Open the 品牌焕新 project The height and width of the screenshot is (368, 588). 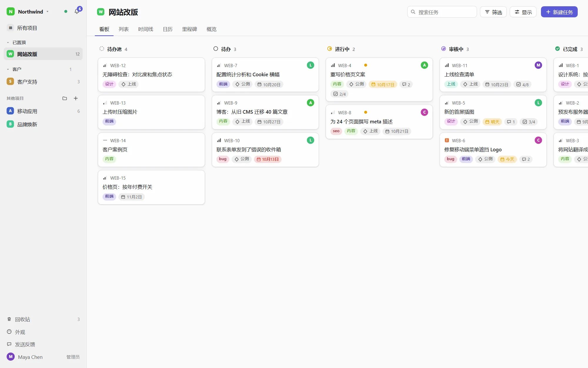point(43,125)
